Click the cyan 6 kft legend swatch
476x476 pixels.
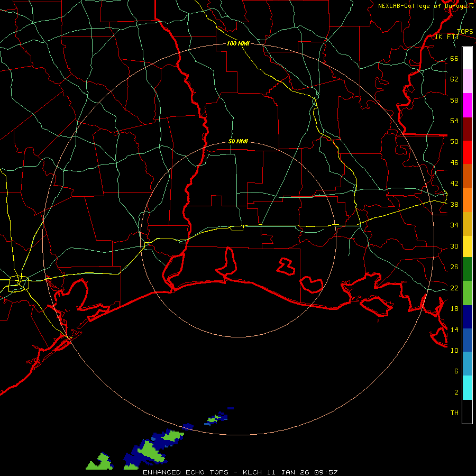point(467,388)
